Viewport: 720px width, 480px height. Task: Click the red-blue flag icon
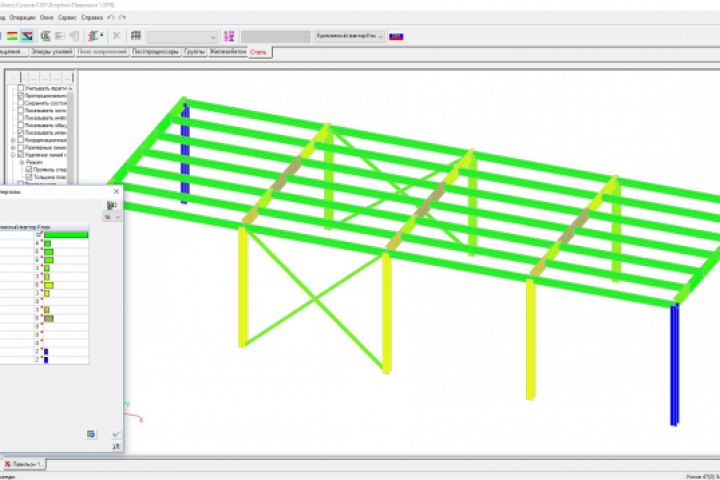click(x=396, y=36)
